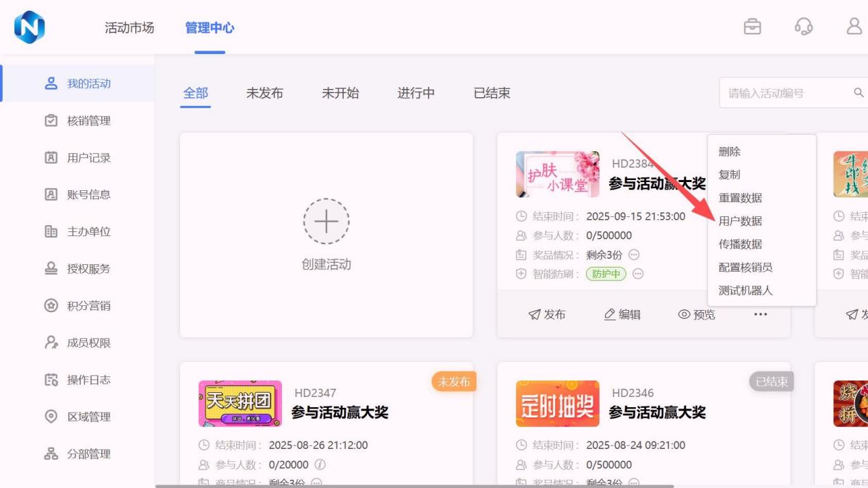Click 成员权限 sidebar icon

[x=51, y=342]
